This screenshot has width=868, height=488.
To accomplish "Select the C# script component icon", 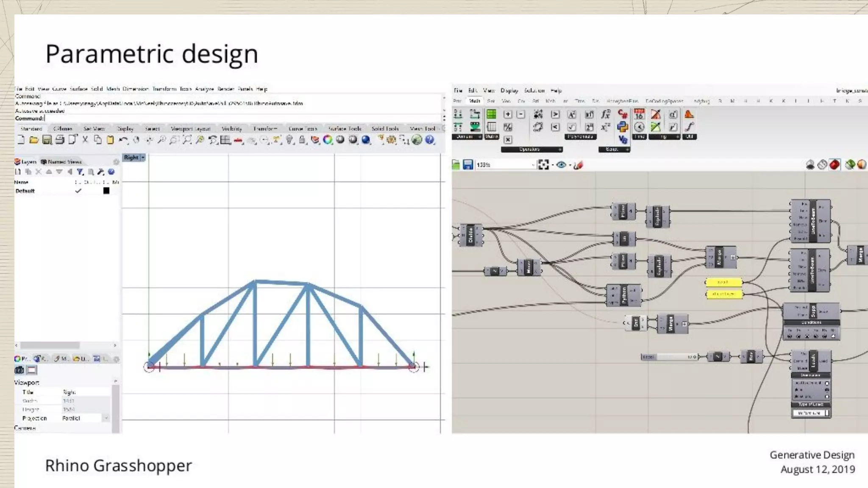I will [622, 114].
